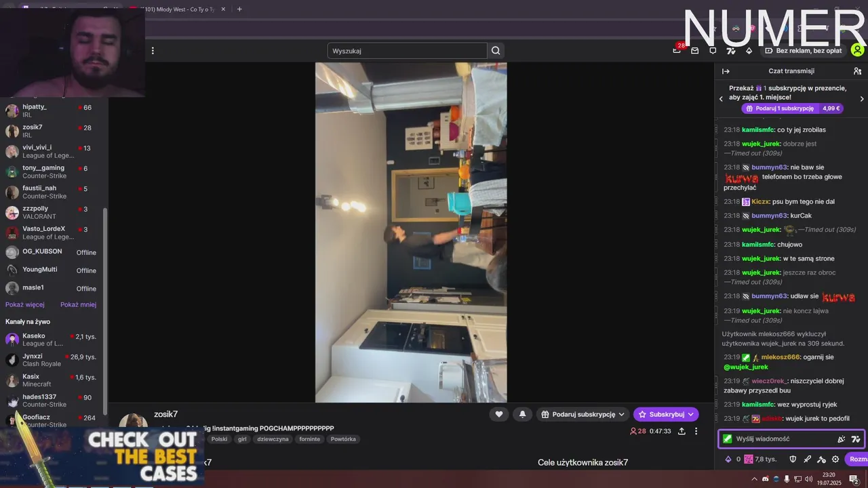Open the channel points 7,8 tys. balance
This screenshot has width=868, height=488.
(x=760, y=459)
